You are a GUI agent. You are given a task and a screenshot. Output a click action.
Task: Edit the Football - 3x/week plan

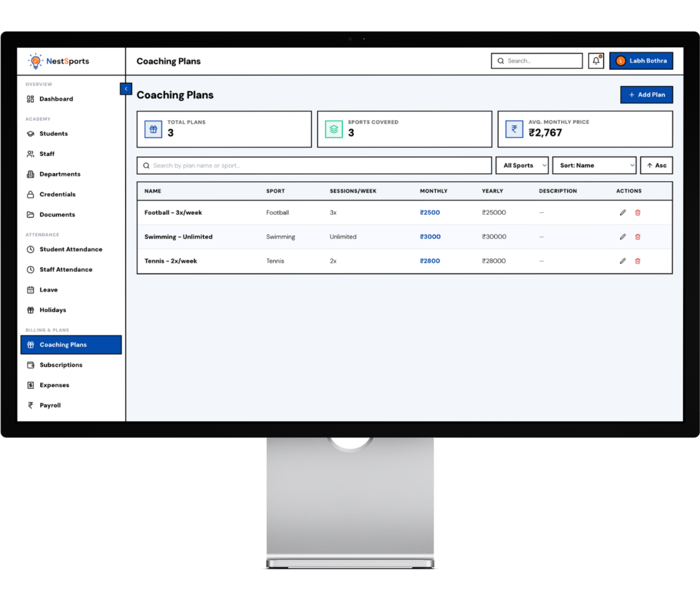click(623, 212)
